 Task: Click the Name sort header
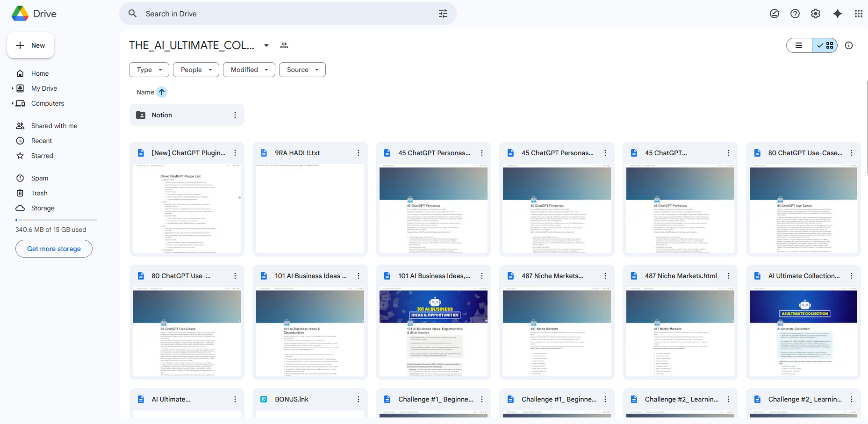coord(145,92)
